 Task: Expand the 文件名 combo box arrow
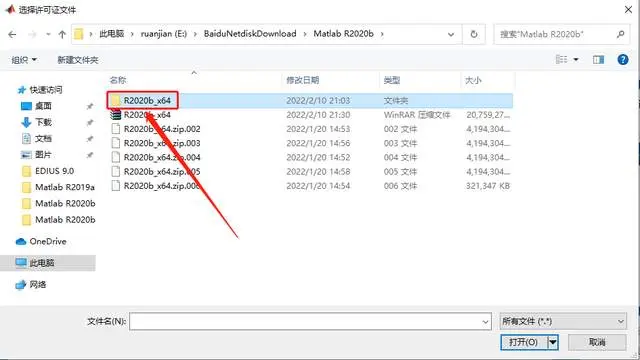point(485,322)
